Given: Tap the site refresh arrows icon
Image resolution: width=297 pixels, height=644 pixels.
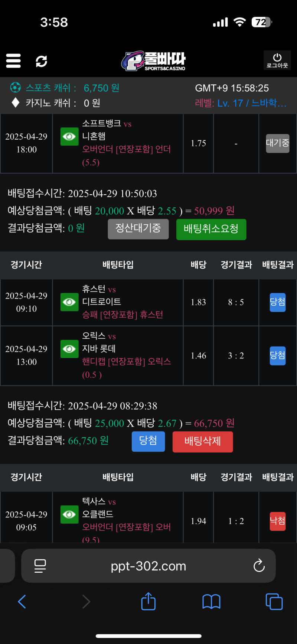Looking at the screenshot, I should point(41,61).
